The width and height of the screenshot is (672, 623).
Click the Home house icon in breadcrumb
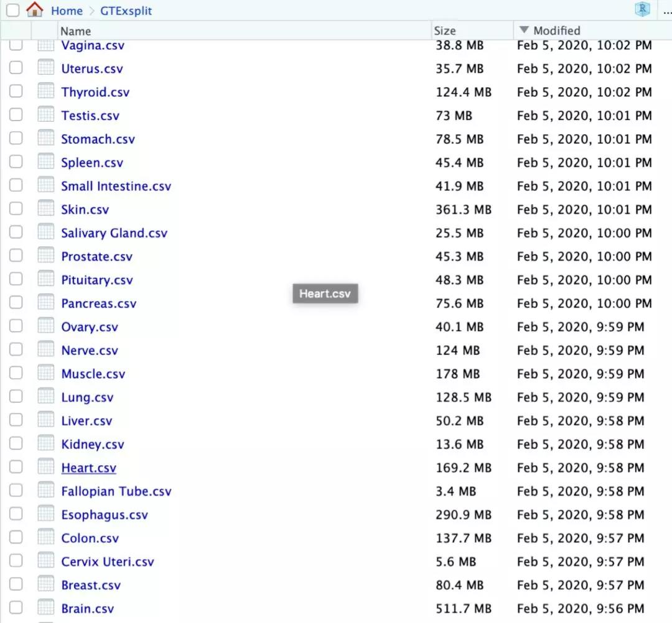tap(35, 9)
